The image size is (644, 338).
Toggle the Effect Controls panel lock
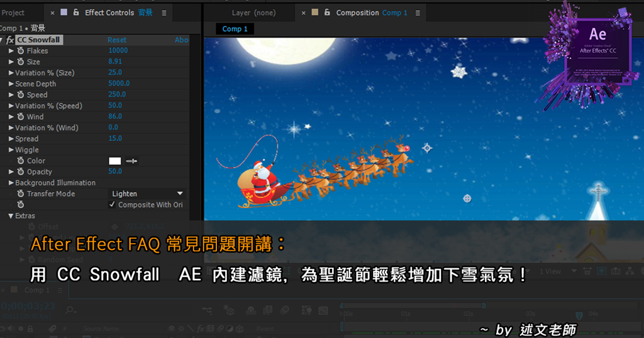(76, 13)
